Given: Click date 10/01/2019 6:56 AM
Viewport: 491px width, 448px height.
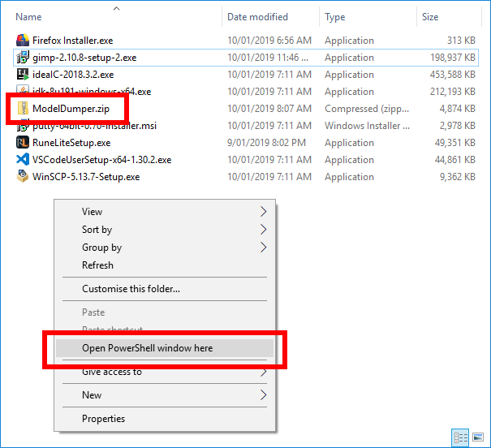Looking at the screenshot, I should [269, 41].
